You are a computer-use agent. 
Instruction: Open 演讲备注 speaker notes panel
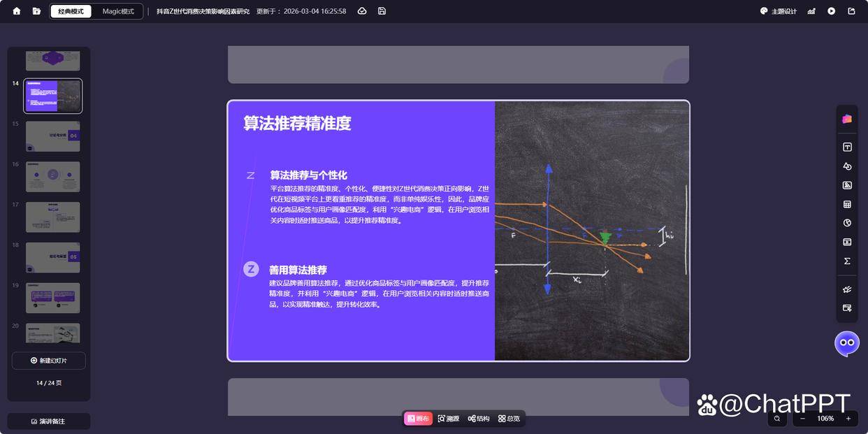point(49,421)
